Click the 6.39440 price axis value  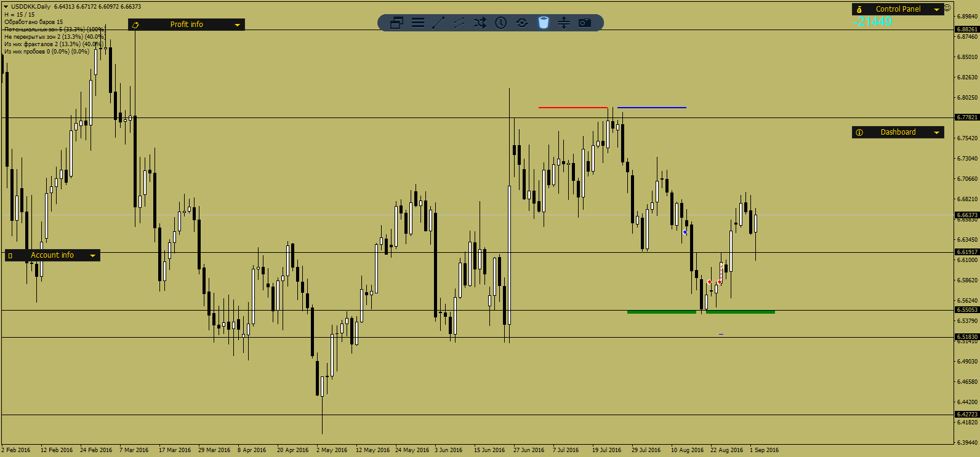[x=967, y=443]
